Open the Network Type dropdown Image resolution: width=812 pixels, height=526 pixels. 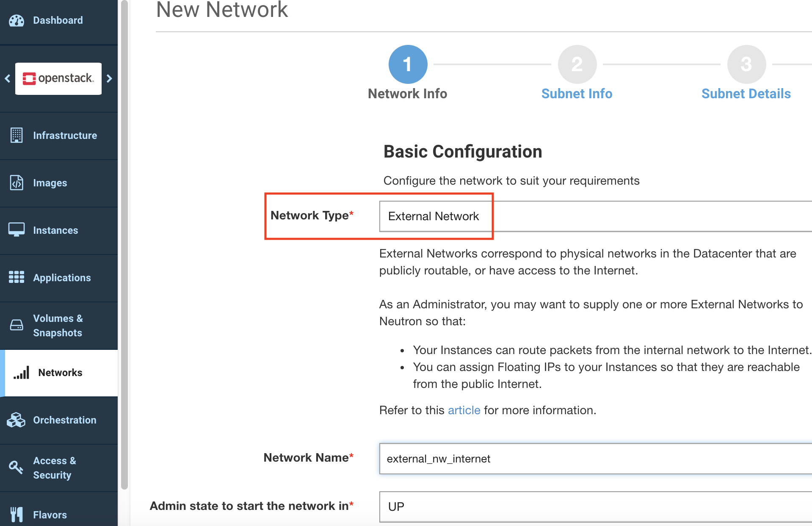click(x=593, y=216)
